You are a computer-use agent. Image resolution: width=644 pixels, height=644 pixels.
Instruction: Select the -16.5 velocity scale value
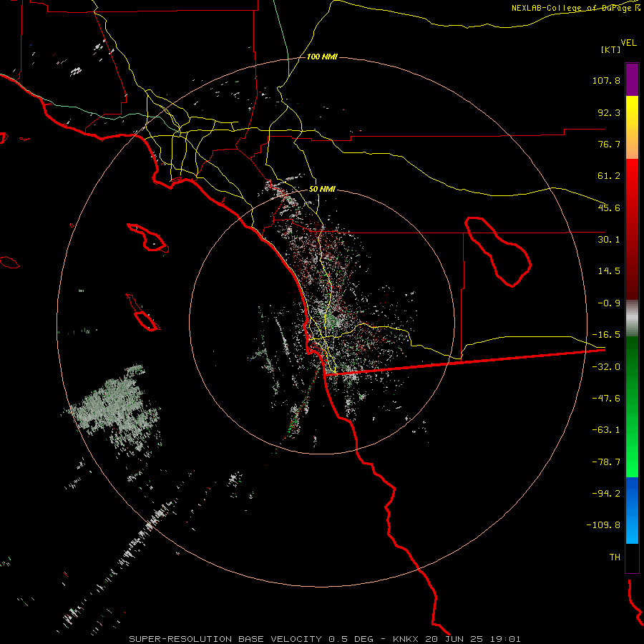click(606, 335)
